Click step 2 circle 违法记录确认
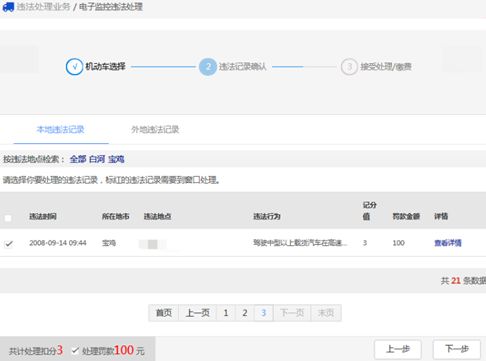Screen dimensions: 486x361 pos(208,67)
